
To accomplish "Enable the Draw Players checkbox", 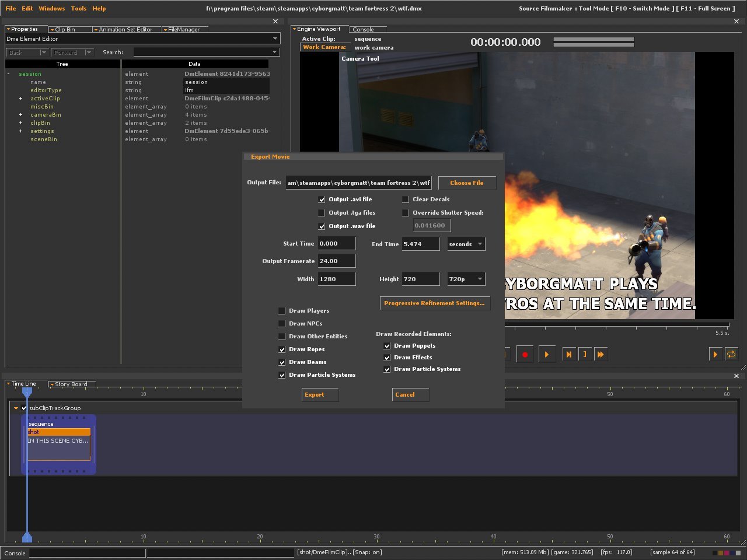I will pos(282,311).
